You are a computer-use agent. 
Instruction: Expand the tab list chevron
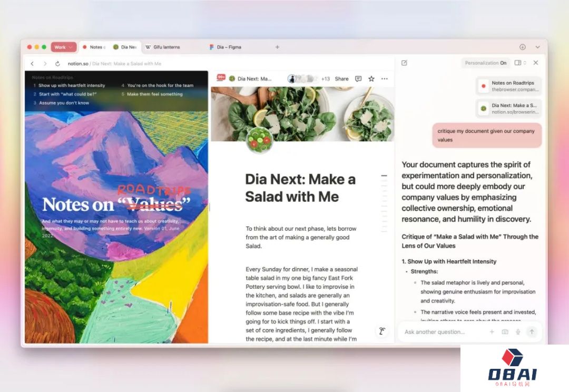coord(537,47)
